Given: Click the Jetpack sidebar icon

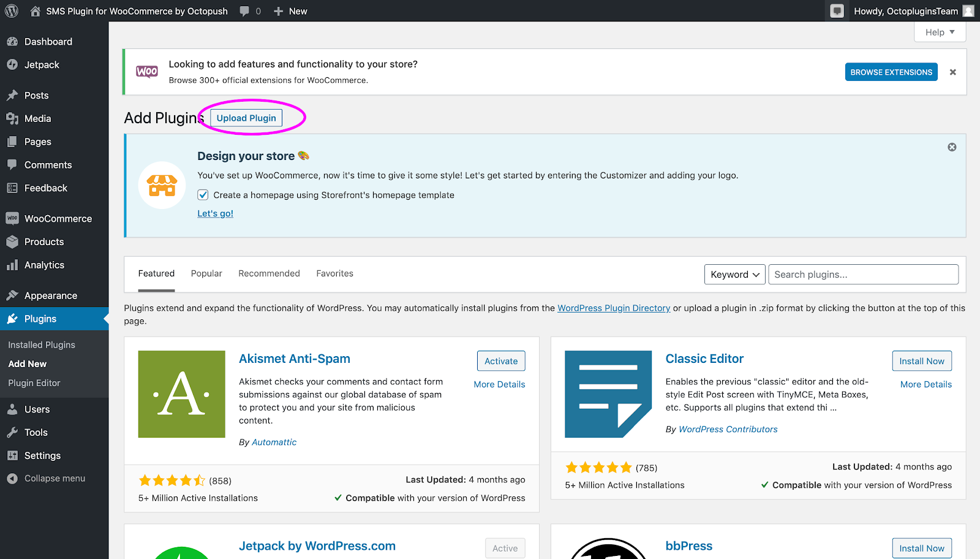Looking at the screenshot, I should pyautogui.click(x=12, y=65).
